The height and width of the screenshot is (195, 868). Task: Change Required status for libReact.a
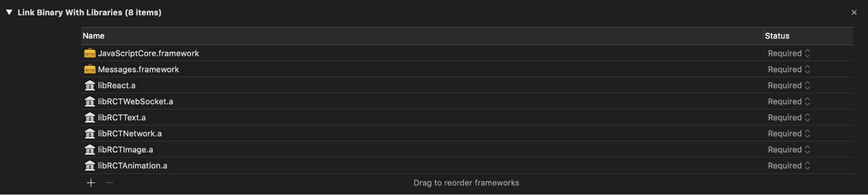pyautogui.click(x=789, y=86)
